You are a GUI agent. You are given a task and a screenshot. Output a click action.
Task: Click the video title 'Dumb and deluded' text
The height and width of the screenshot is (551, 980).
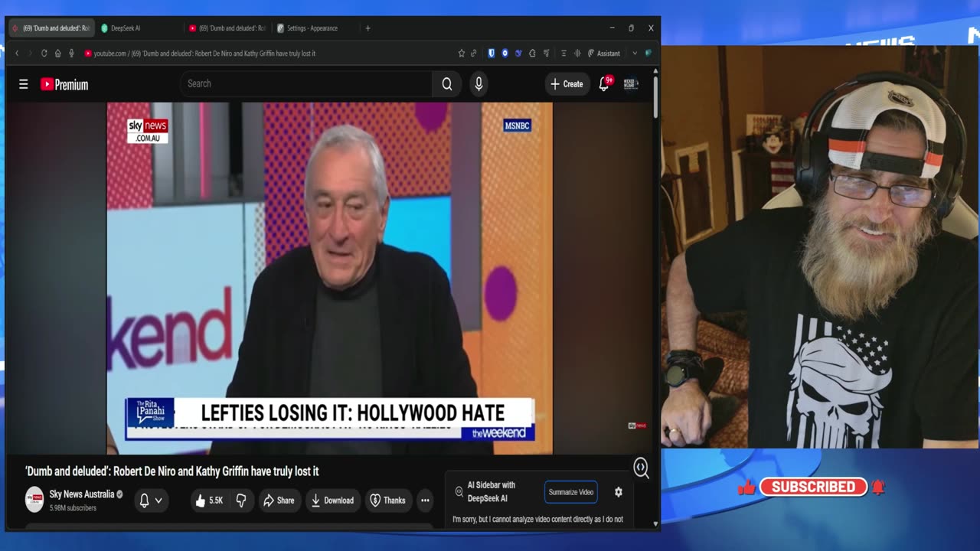(171, 471)
